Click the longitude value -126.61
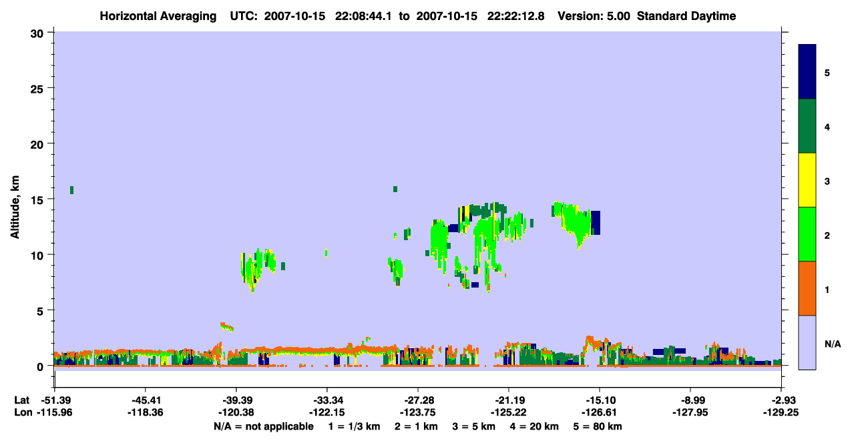The height and width of the screenshot is (445, 868). [x=600, y=412]
